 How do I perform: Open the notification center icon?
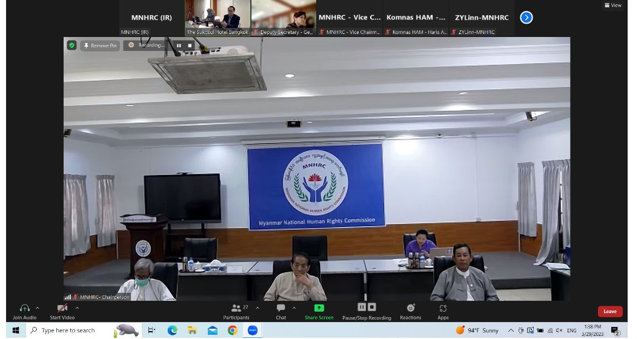(616, 331)
